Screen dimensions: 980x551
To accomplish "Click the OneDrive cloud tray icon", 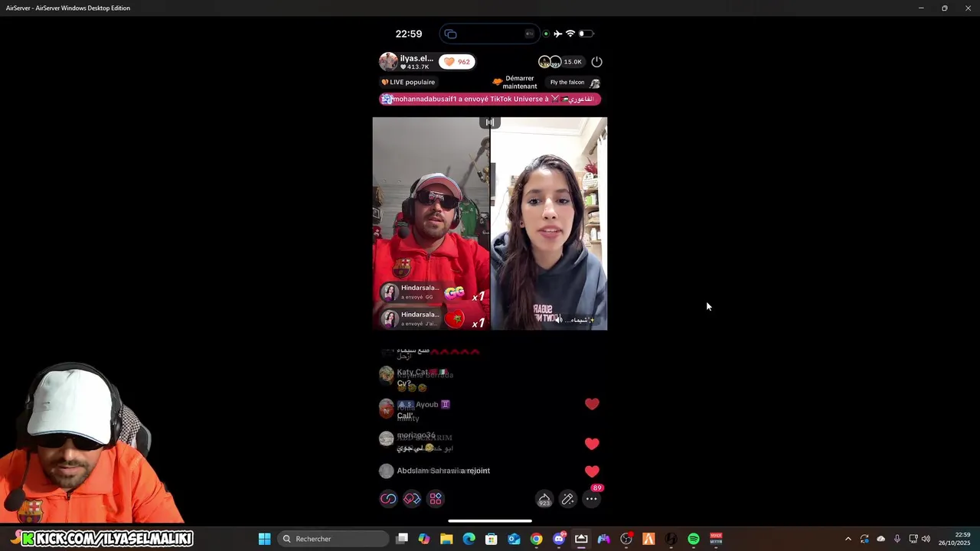I will (x=880, y=539).
